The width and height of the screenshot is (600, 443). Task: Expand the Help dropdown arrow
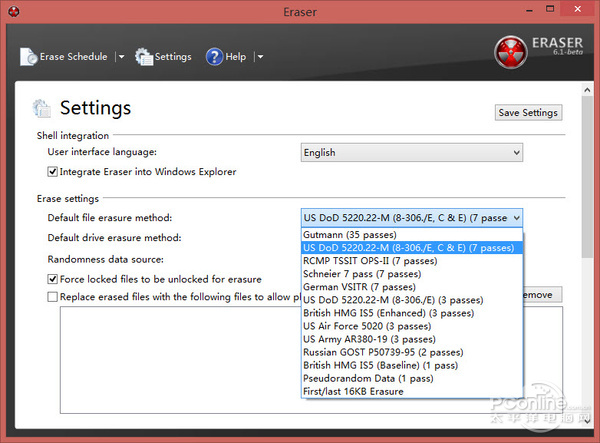pos(260,57)
